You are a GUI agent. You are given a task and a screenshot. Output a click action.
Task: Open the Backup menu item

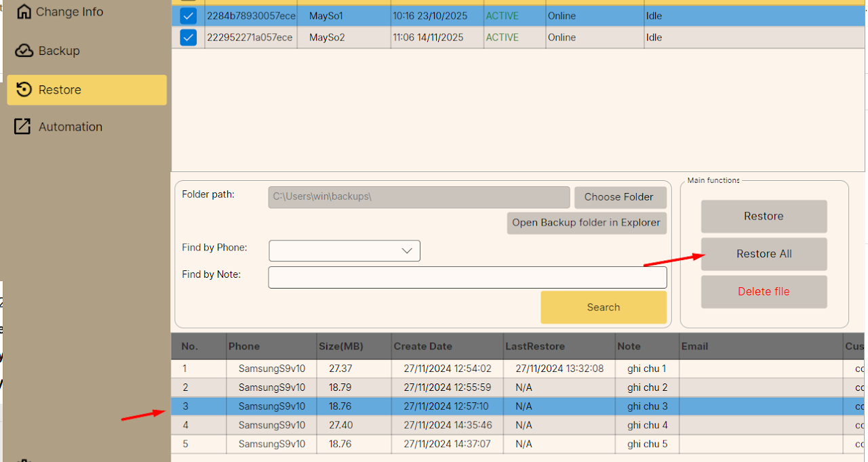tap(59, 51)
